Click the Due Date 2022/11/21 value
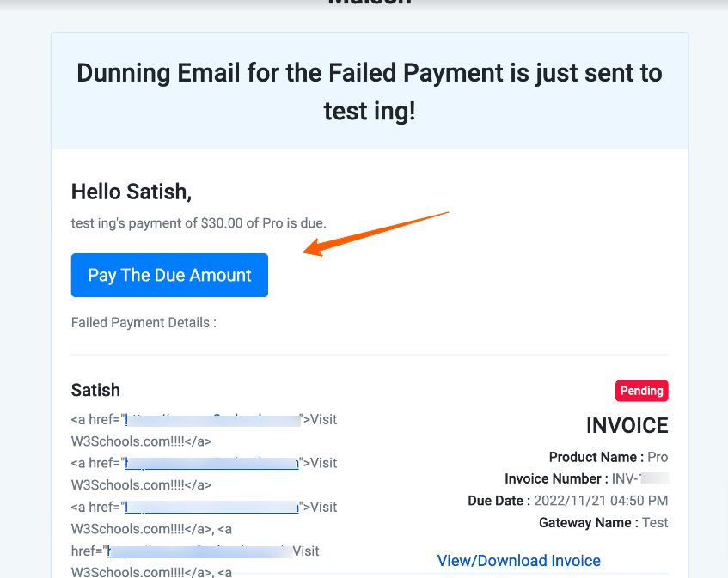This screenshot has height=578, width=728. tap(601, 501)
